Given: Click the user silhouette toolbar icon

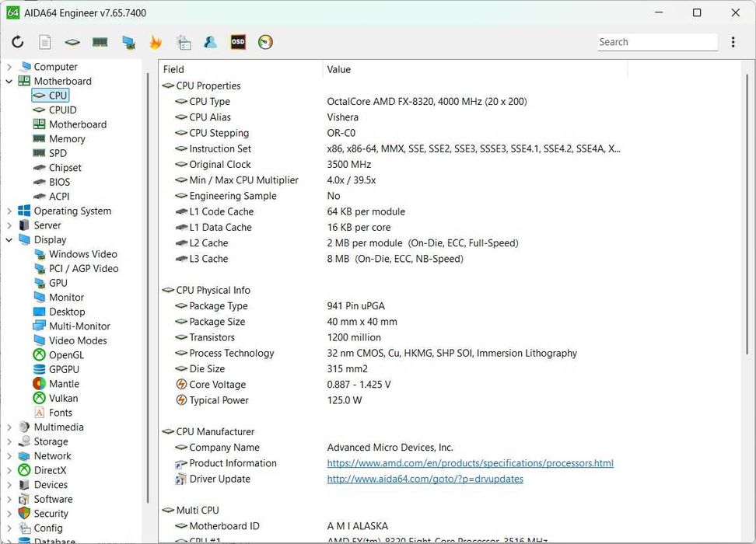Looking at the screenshot, I should (210, 42).
